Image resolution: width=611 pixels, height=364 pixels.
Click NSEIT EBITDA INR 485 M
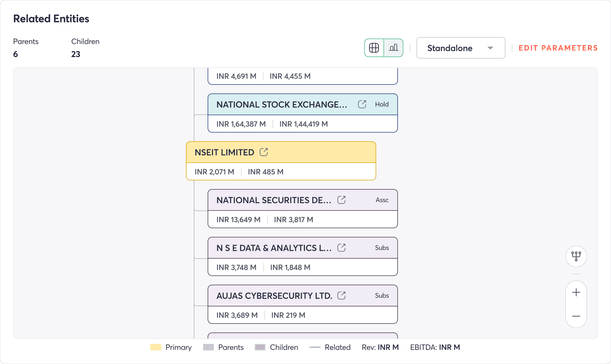(x=266, y=172)
